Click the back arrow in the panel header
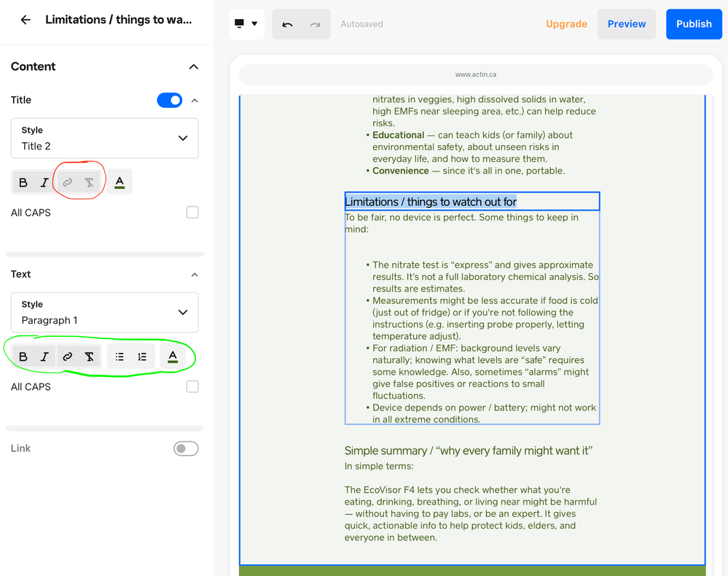The image size is (728, 576). click(26, 20)
